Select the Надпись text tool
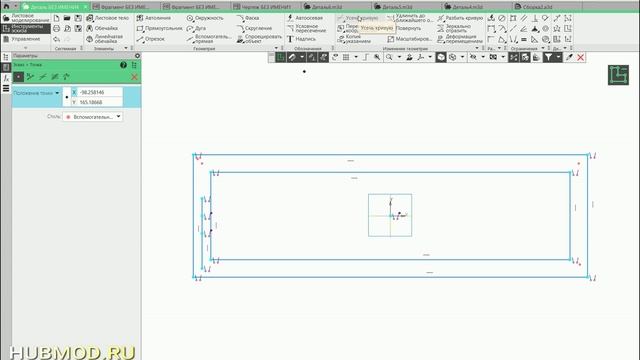Image resolution: width=640 pixels, height=360 pixels. pyautogui.click(x=301, y=39)
